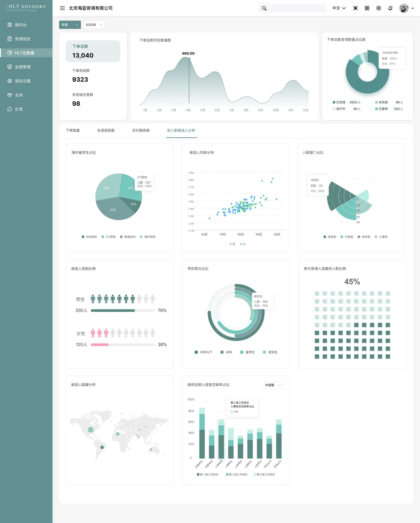Click the notification bell icon
This screenshot has height=523, width=420.
390,8
